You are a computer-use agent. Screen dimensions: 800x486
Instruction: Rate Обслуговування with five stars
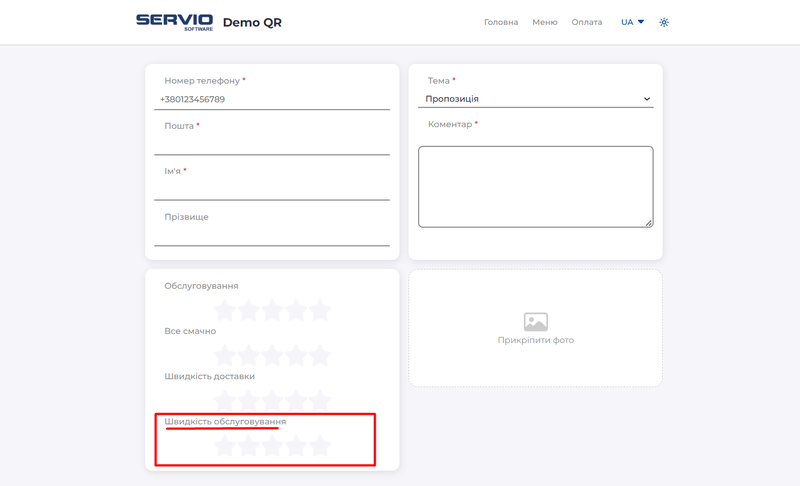pos(320,311)
